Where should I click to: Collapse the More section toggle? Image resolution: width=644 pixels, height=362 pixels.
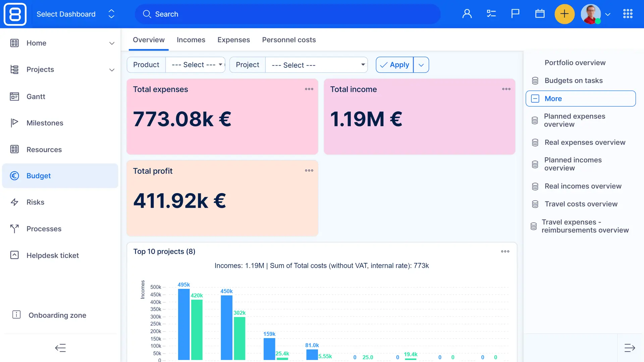535,99
